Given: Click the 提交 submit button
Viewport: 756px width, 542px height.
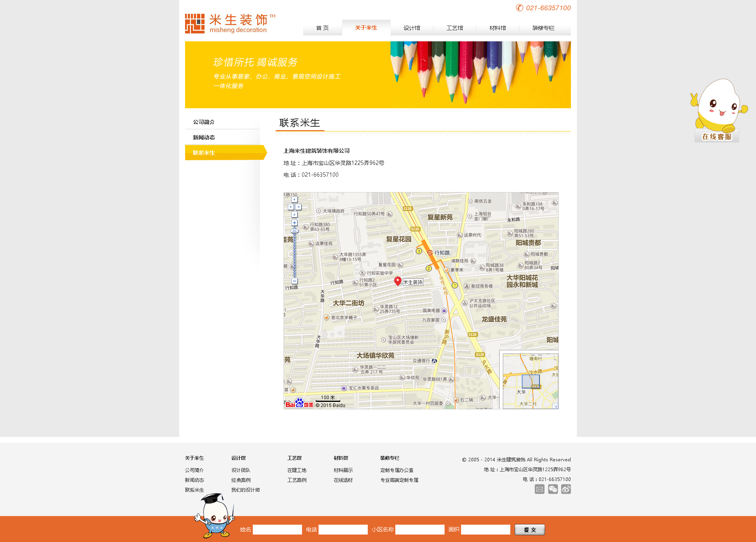Looking at the screenshot, I should coord(530,530).
